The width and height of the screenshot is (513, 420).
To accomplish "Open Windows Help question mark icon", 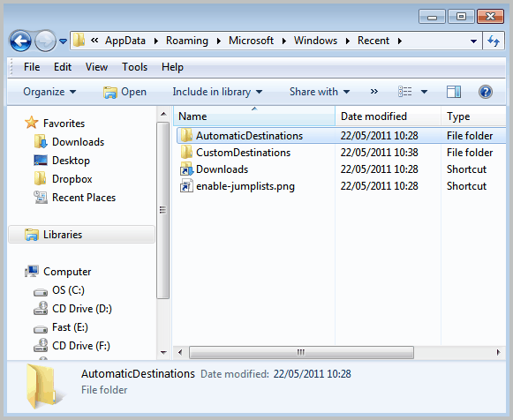I will pos(486,92).
